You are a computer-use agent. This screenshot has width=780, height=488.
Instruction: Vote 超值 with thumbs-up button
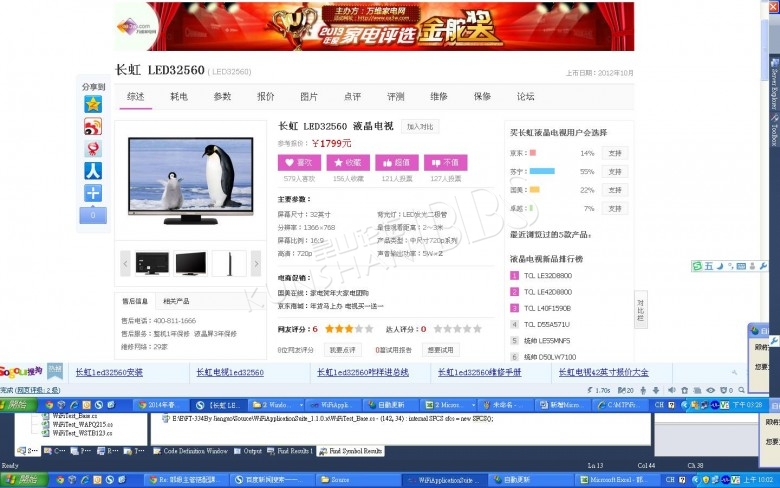(x=396, y=163)
